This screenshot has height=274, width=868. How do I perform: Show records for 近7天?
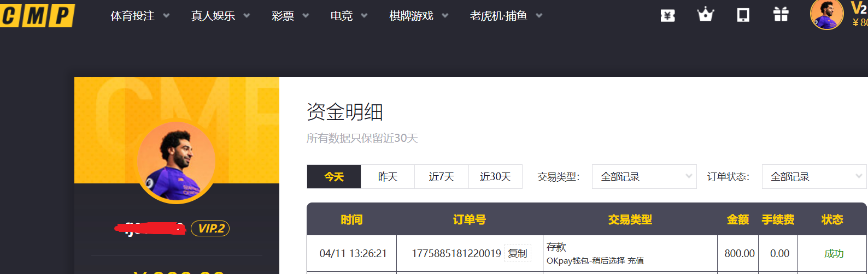tap(441, 177)
